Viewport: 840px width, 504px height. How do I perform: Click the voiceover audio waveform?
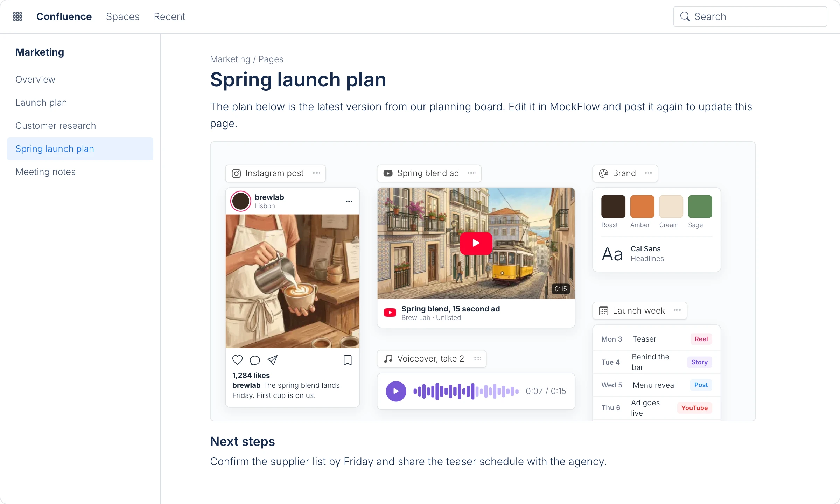click(466, 391)
